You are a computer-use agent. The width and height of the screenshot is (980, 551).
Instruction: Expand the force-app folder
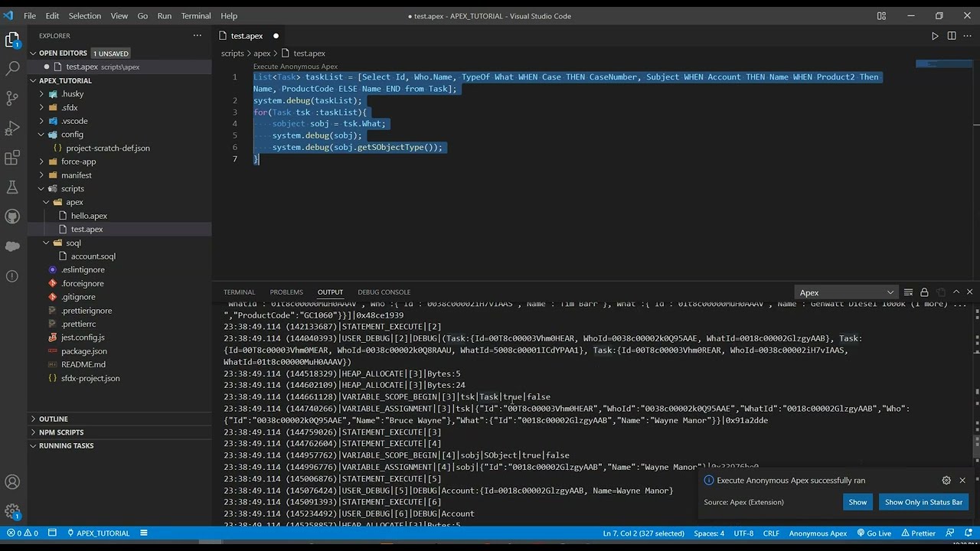click(119, 161)
